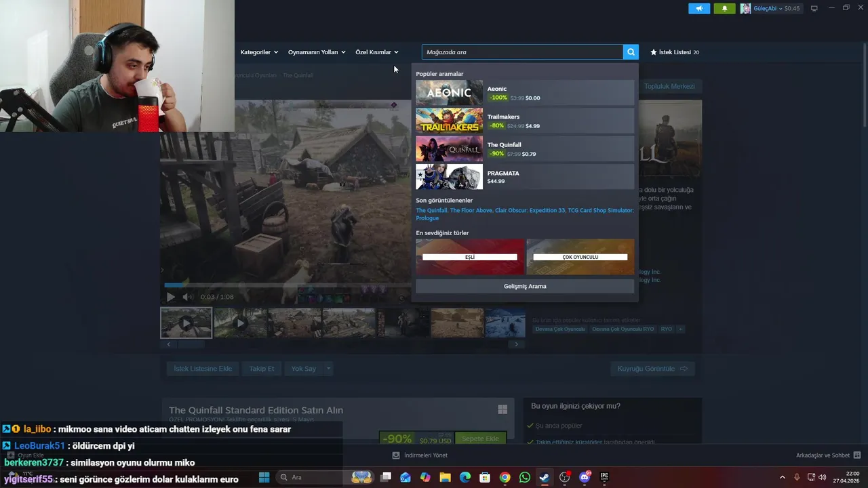Click the Windows platform icon in purchase box
868x488 pixels.
click(x=502, y=409)
